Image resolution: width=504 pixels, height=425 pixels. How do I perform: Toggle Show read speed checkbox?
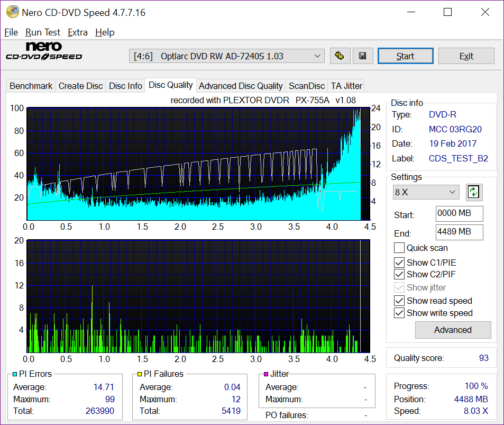[399, 301]
